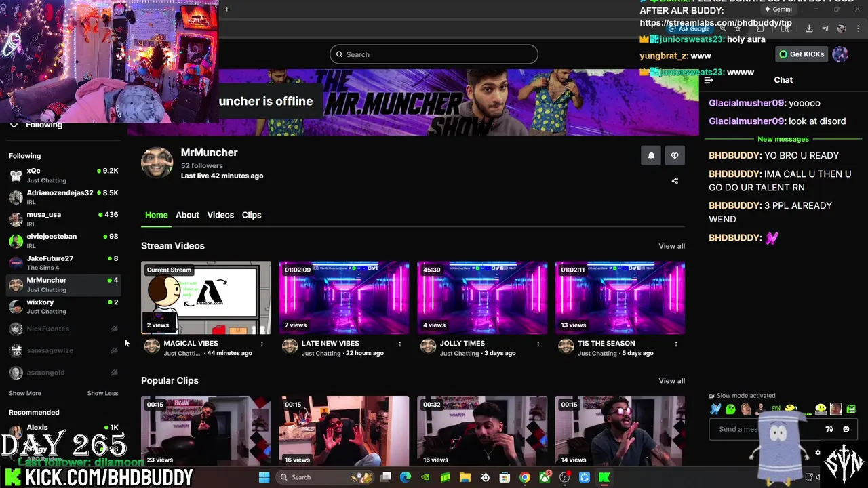Click the share icon below the follow button
This screenshot has height=488, width=868.
click(x=675, y=180)
